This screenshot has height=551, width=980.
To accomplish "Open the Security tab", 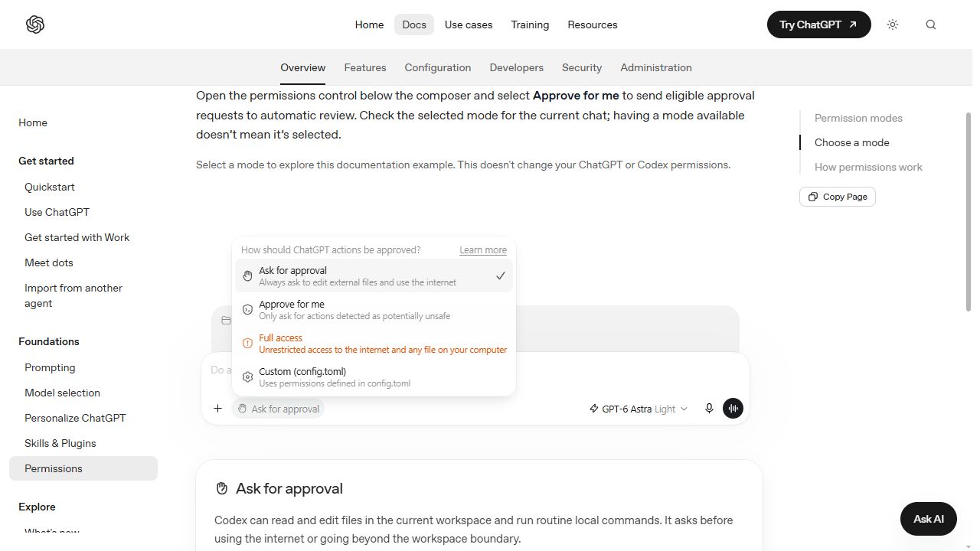I will [x=582, y=67].
